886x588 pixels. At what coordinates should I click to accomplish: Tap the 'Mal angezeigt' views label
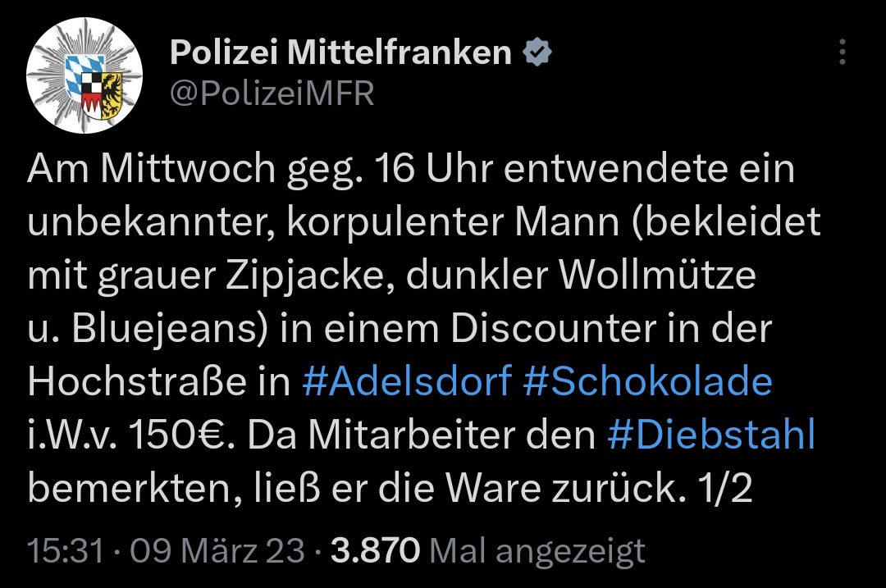coord(537,550)
